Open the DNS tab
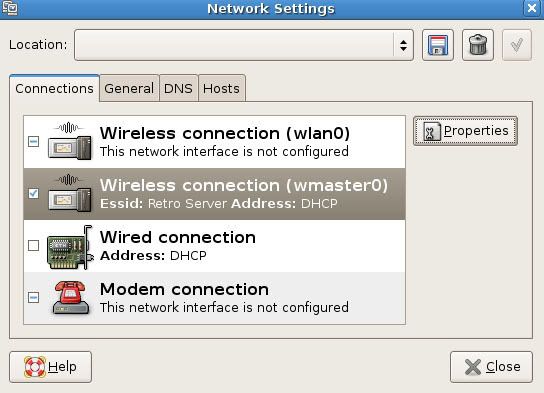The image size is (544, 393). click(x=178, y=88)
